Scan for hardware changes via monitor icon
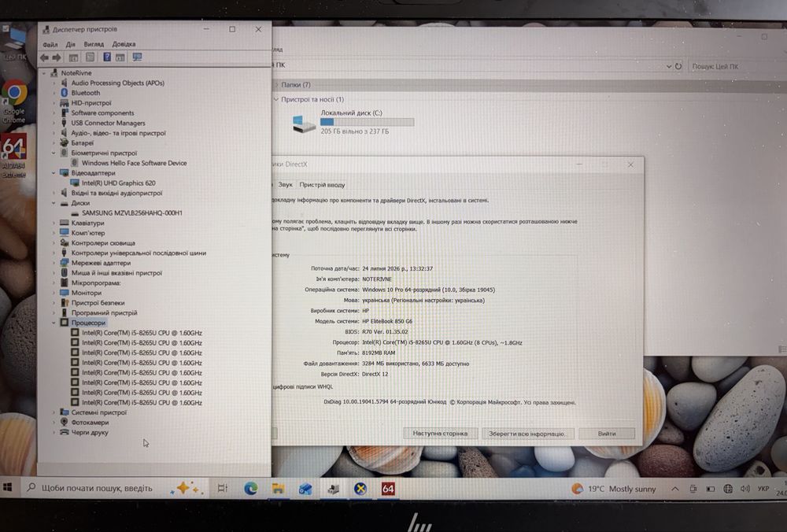Viewport: 787px width, 532px height. coord(137,57)
